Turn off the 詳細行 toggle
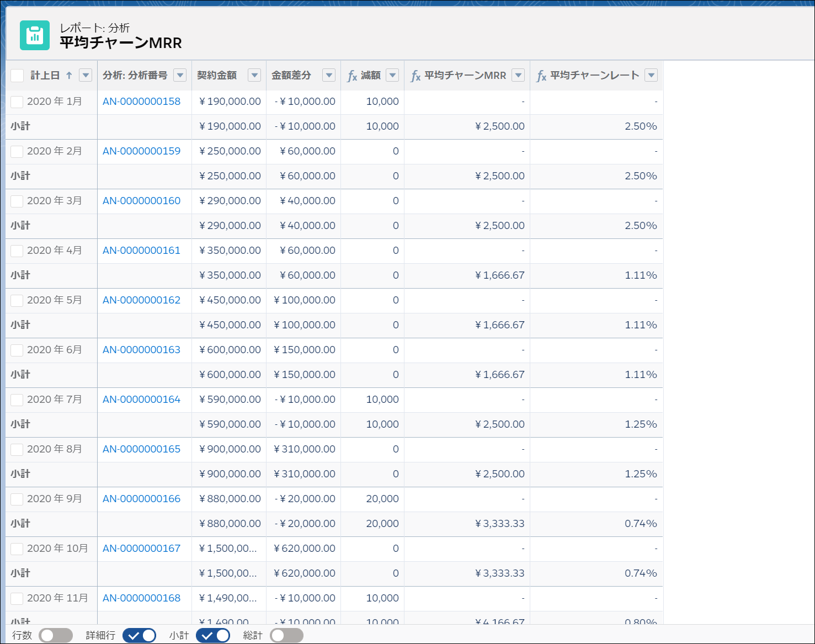 pyautogui.click(x=139, y=635)
